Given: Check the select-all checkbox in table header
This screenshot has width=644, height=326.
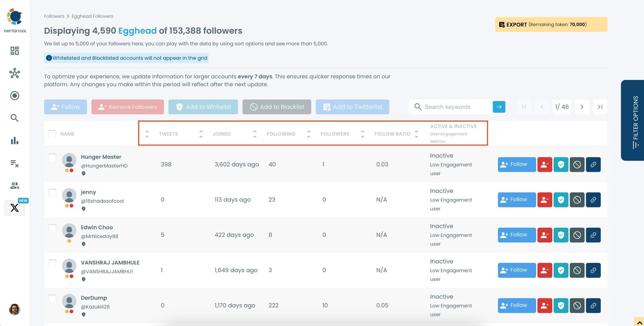Looking at the screenshot, I should 52,133.
